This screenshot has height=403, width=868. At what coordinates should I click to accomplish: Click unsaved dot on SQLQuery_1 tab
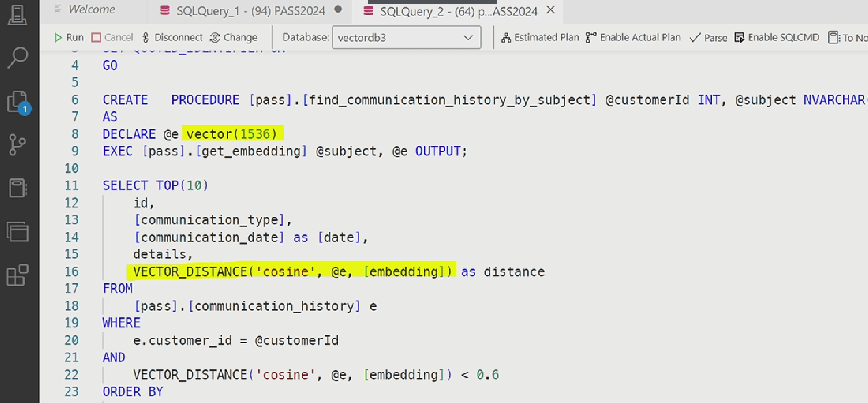tap(338, 10)
